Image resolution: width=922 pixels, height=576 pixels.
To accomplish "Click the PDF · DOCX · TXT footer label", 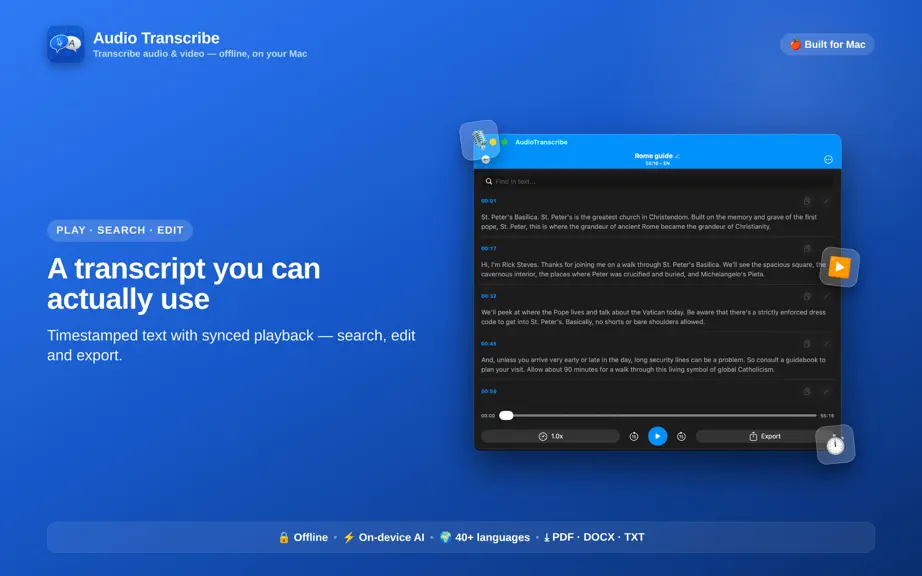I will point(594,537).
